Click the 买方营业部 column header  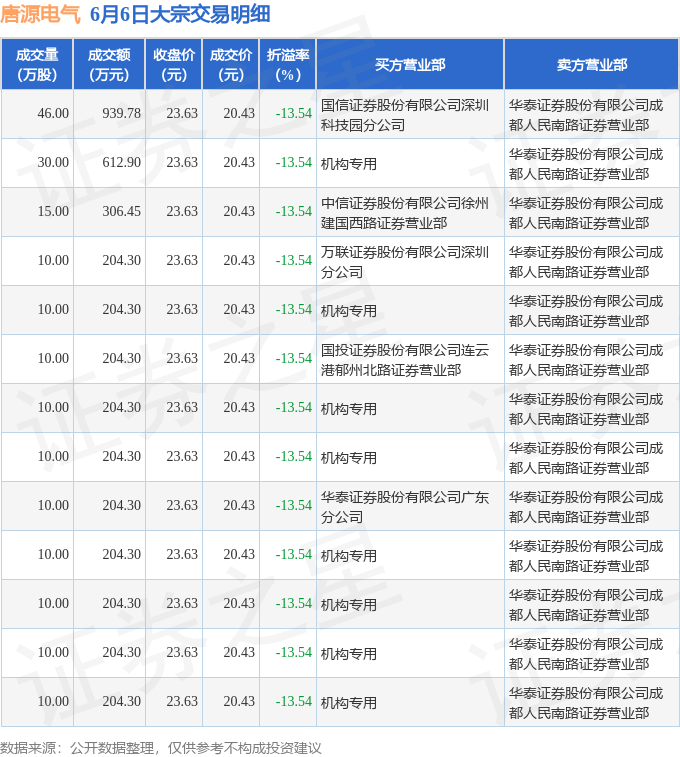coord(410,65)
